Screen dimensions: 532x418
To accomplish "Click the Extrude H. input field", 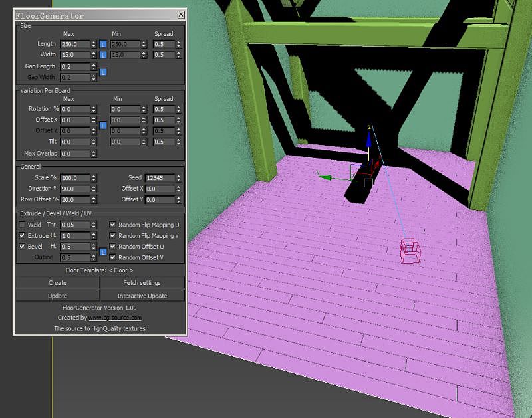I will pos(75,236).
